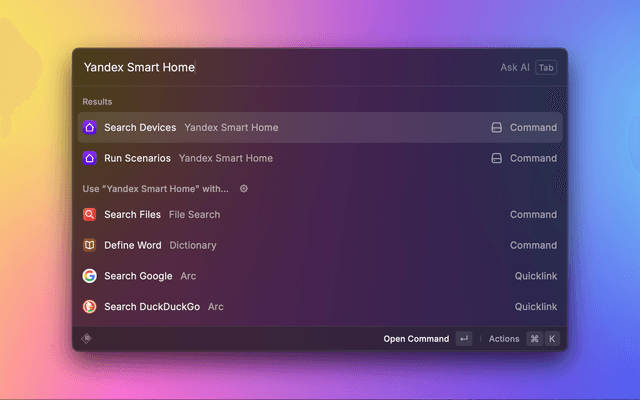Choose the Search Google quicklink entry
The image size is (640, 400).
[320, 276]
